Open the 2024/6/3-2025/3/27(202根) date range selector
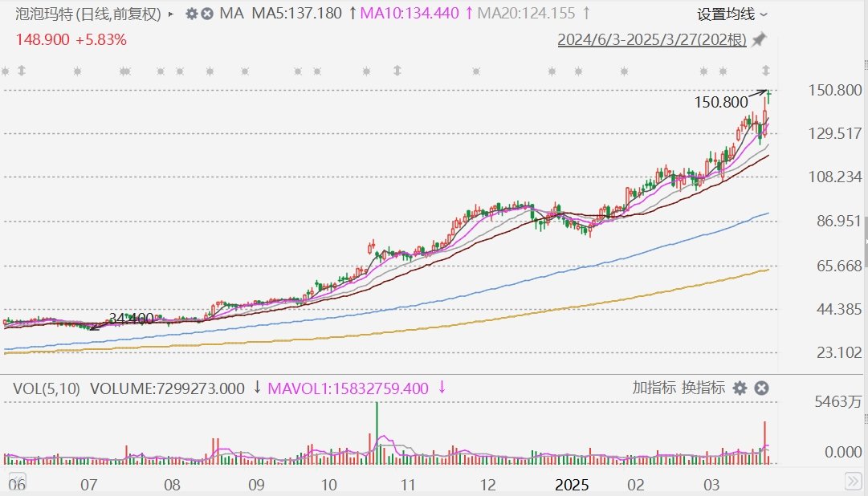Viewport: 868px width, 496px height. [x=652, y=40]
